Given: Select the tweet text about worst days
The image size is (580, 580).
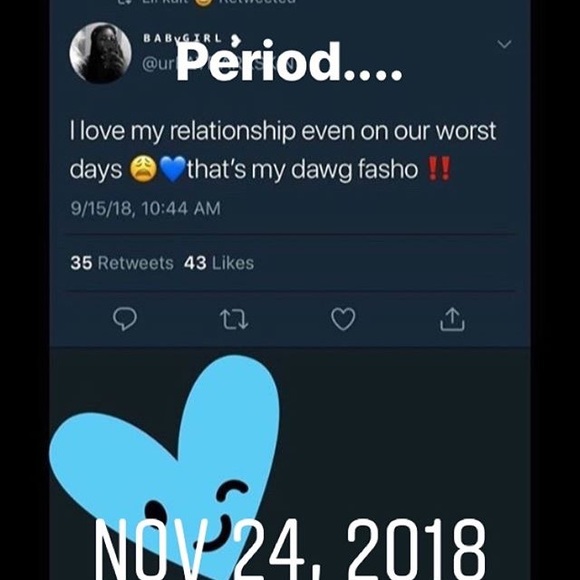Looking at the screenshot, I should pyautogui.click(x=283, y=150).
